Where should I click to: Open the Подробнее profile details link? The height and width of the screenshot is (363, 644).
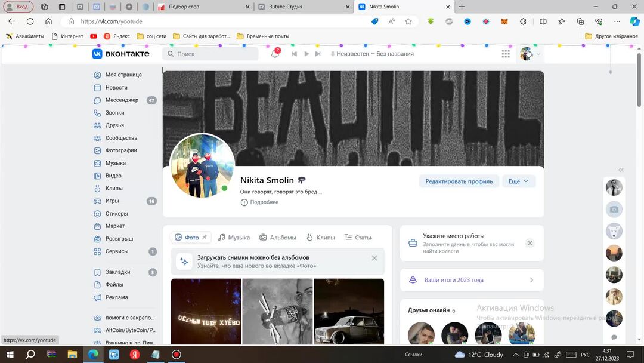[259, 202]
